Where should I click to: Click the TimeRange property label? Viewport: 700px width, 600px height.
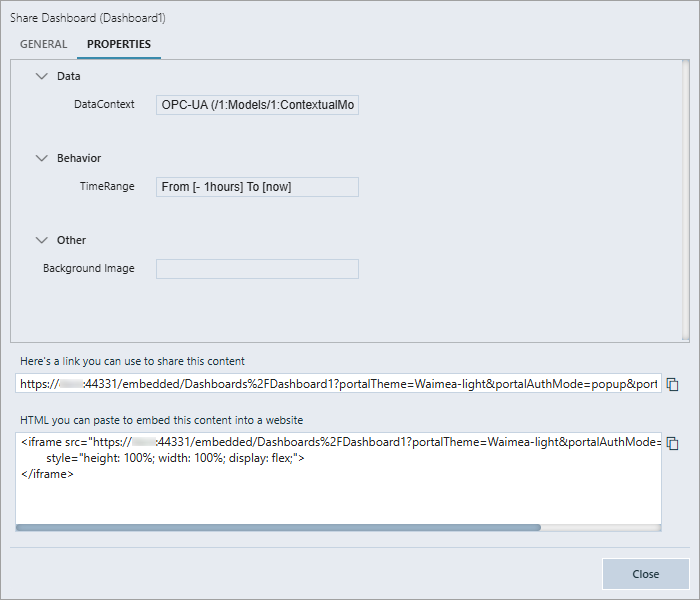tap(107, 186)
